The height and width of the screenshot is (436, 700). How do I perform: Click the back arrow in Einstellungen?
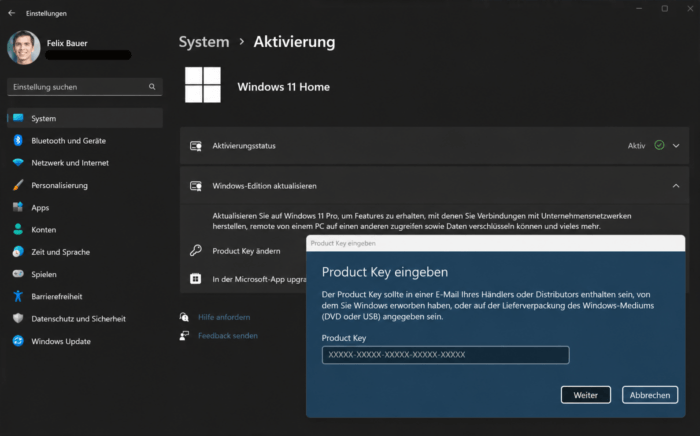click(12, 13)
